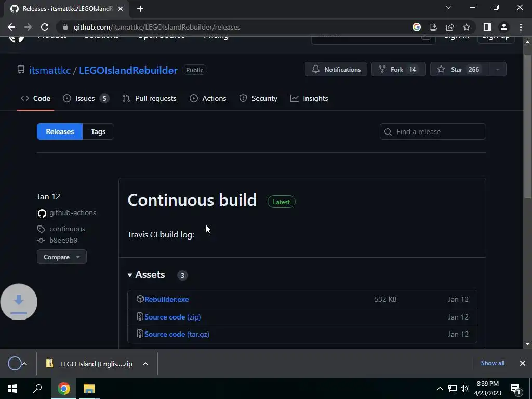The image size is (532, 399).
Task: Open the Issues tab
Action: (86, 98)
